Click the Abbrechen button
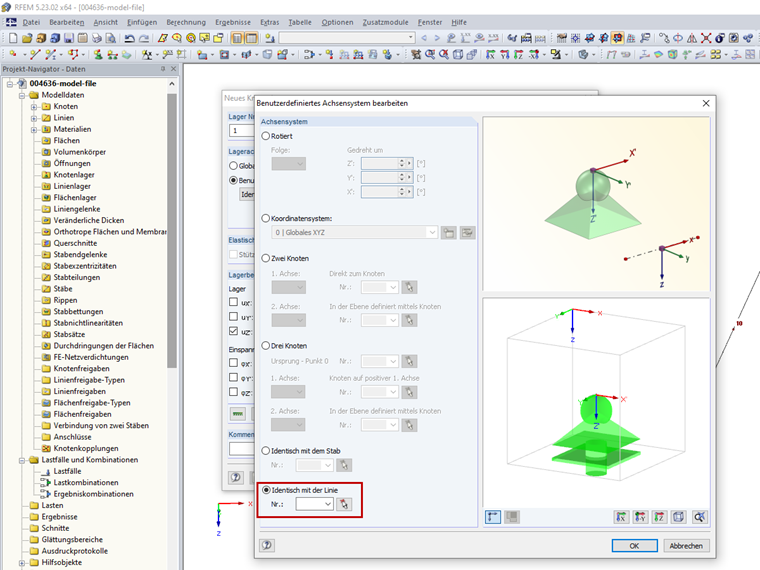Image resolution: width=760 pixels, height=570 pixels. pos(686,545)
